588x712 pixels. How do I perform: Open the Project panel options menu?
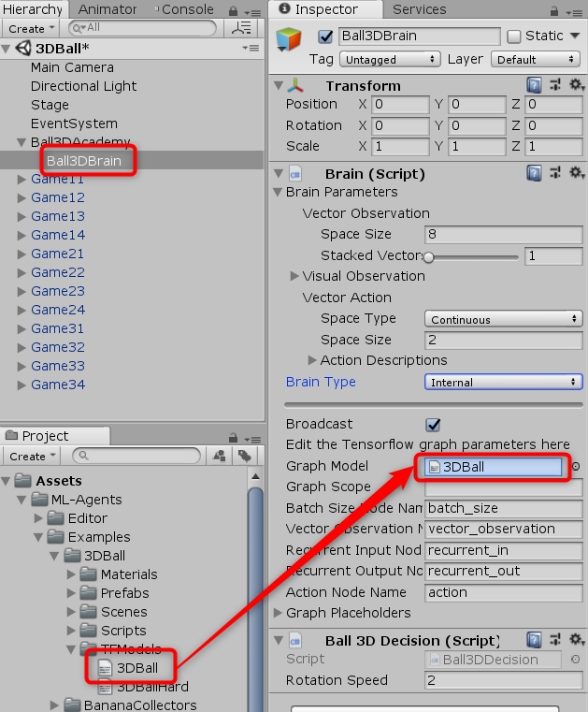(252, 440)
